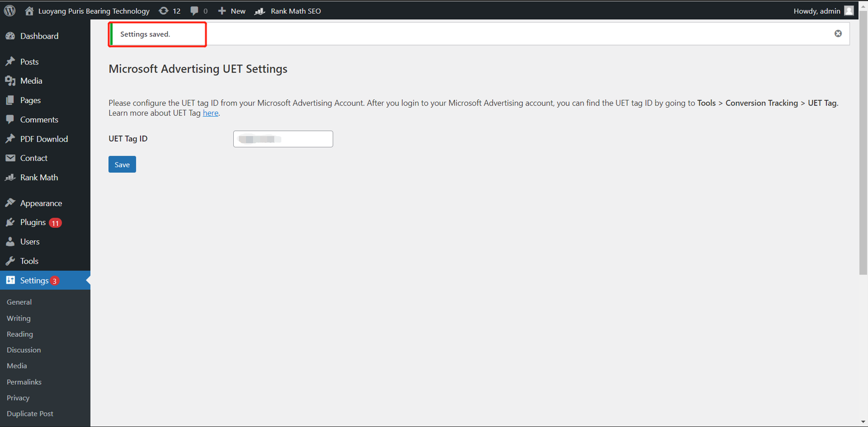The width and height of the screenshot is (868, 427).
Task: Open Discussion settings submenu
Action: pyautogui.click(x=24, y=350)
